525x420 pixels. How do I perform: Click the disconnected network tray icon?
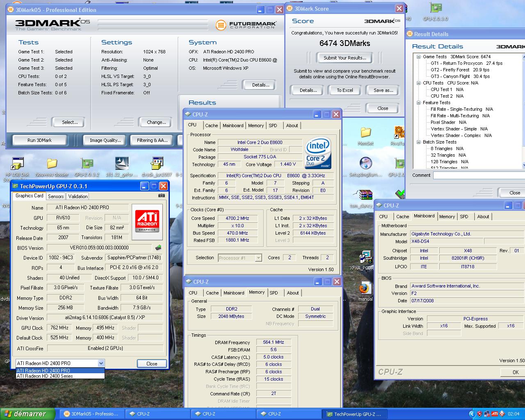[x=487, y=414]
